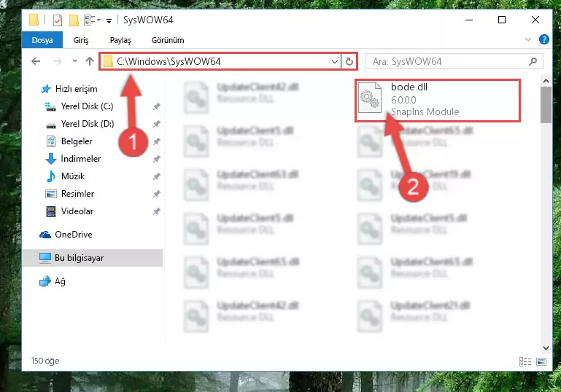The image size is (561, 392).
Task: Open the Dosya ribbon tab
Action: pos(42,40)
